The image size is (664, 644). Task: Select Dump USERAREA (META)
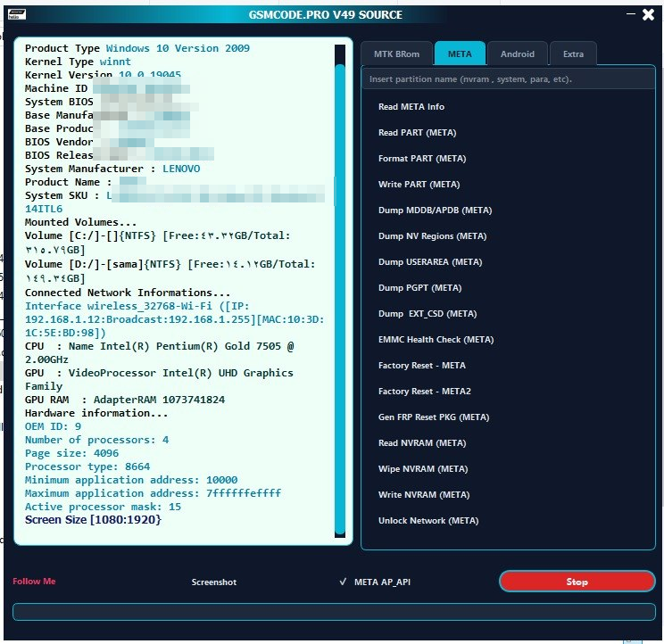(x=430, y=261)
